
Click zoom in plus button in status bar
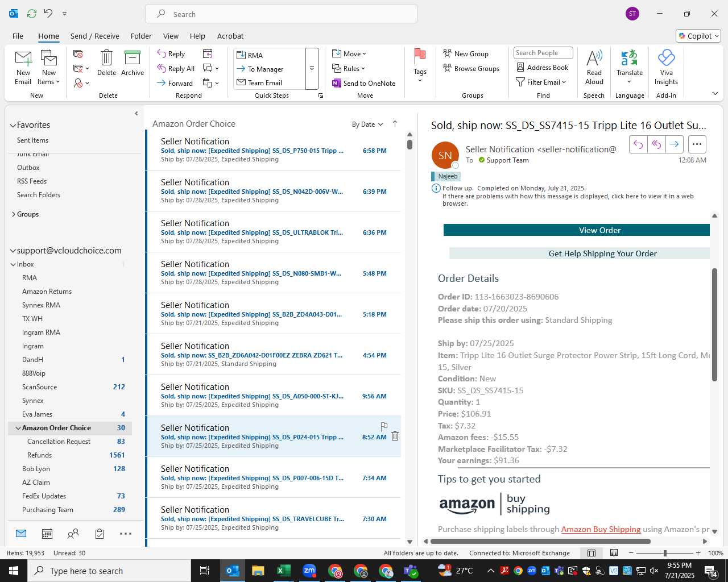tap(698, 553)
